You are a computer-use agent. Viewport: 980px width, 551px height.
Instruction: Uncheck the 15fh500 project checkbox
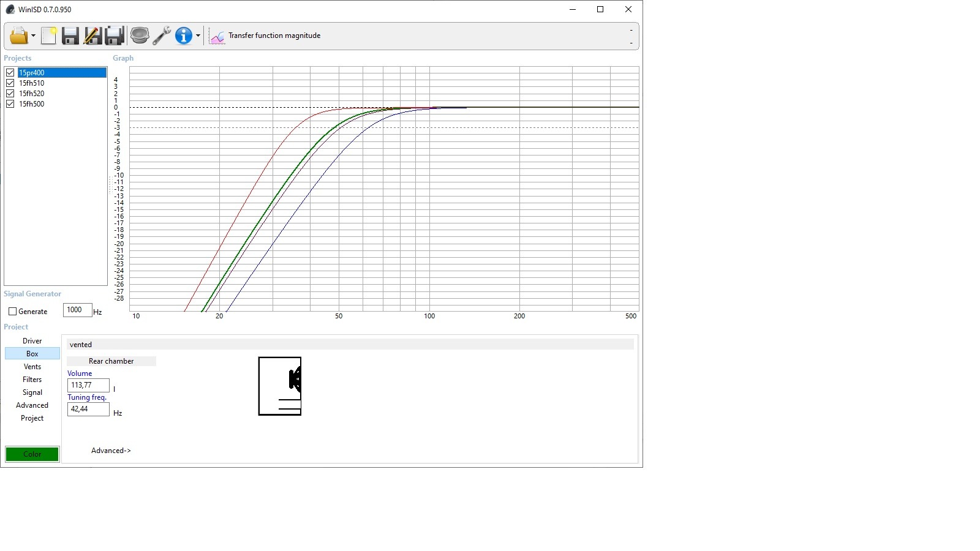tap(10, 104)
